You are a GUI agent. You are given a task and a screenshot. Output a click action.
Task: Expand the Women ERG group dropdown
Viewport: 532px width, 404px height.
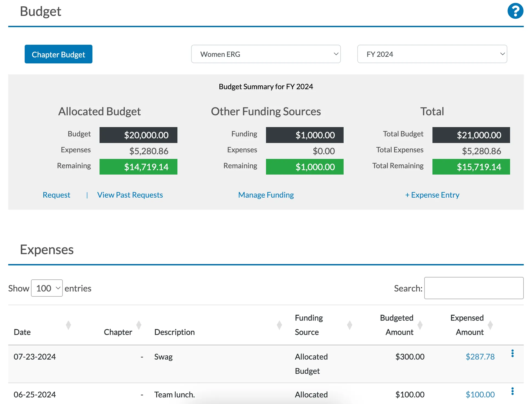tap(266, 54)
